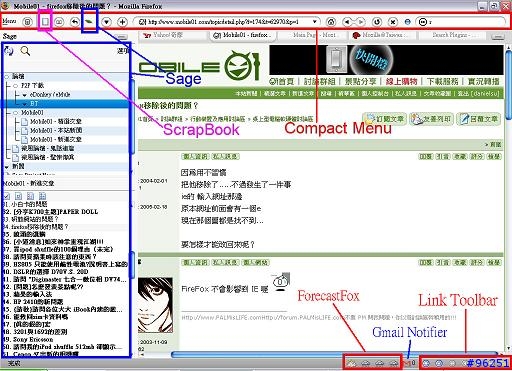Click the first ForecastFox weather icon
Screen dimensions: 512x371
[x=351, y=363]
